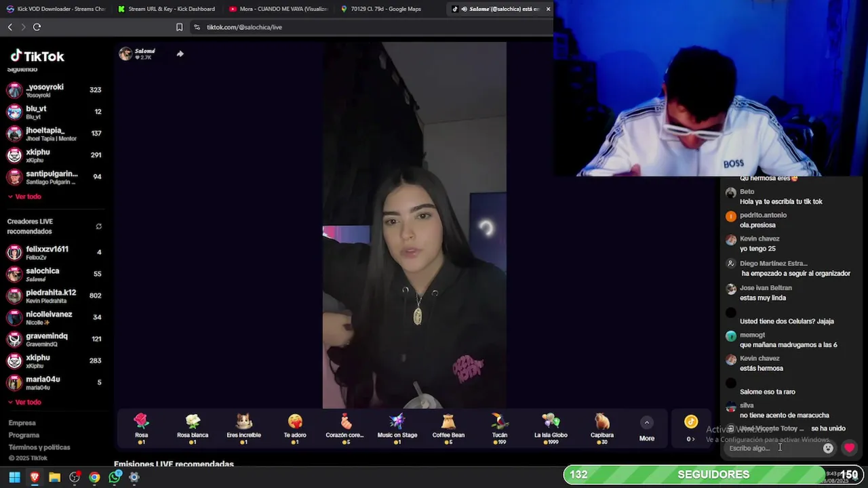Click the live video of Salomé
The image size is (868, 488).
pyautogui.click(x=414, y=225)
